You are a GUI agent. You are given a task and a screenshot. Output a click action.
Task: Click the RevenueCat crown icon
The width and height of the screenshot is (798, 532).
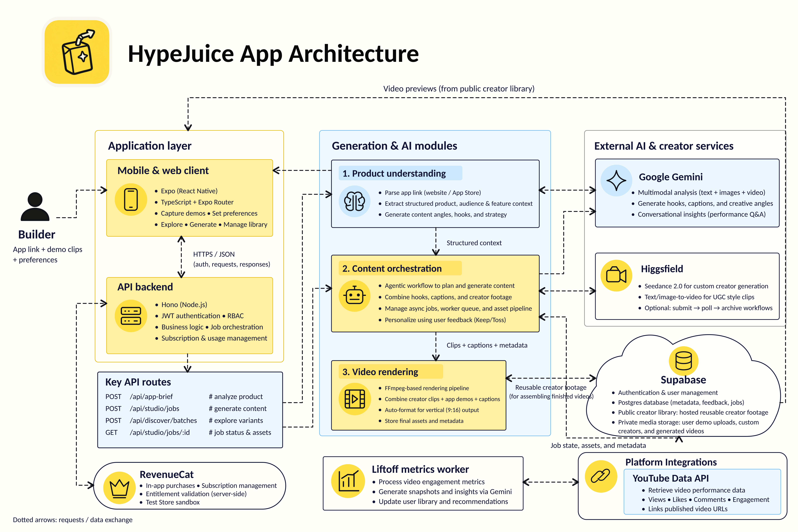pos(119,488)
